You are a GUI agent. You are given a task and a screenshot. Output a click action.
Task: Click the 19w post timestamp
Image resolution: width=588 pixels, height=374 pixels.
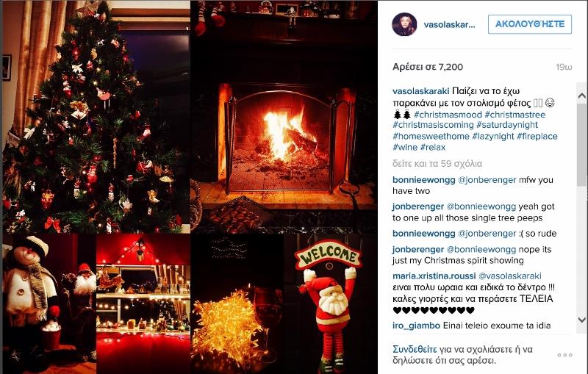pyautogui.click(x=564, y=67)
